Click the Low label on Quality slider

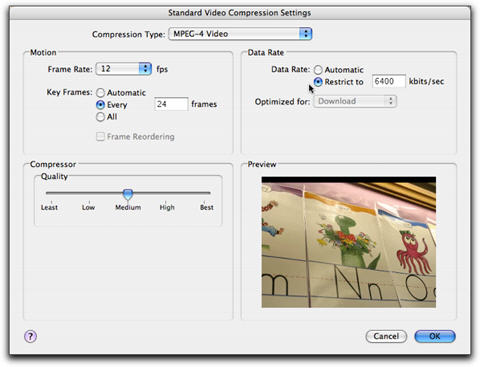(x=88, y=207)
